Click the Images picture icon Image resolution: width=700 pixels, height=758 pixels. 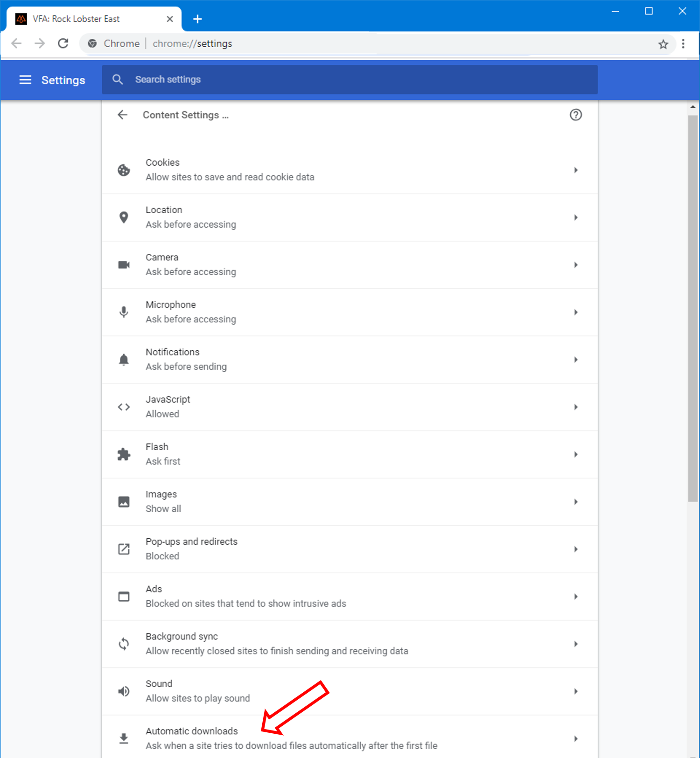(124, 502)
